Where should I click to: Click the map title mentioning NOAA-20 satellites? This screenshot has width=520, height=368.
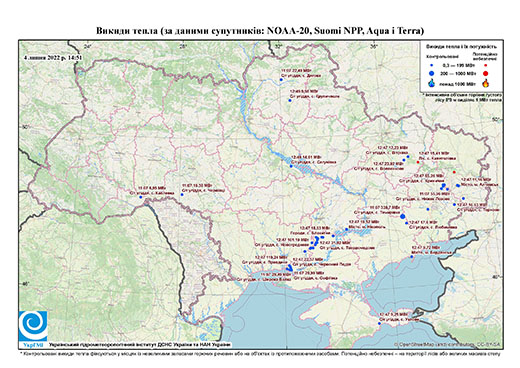[260, 31]
